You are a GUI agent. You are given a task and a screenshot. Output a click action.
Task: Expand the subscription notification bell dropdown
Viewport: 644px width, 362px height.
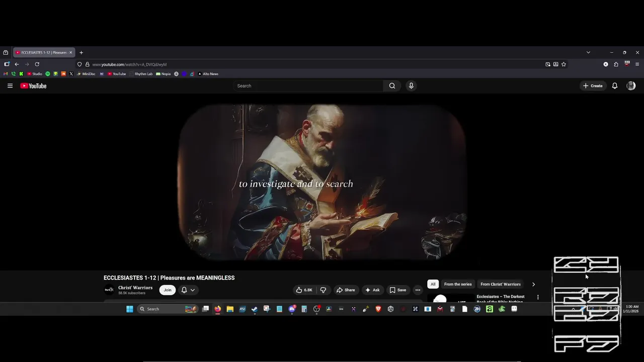coord(188,290)
